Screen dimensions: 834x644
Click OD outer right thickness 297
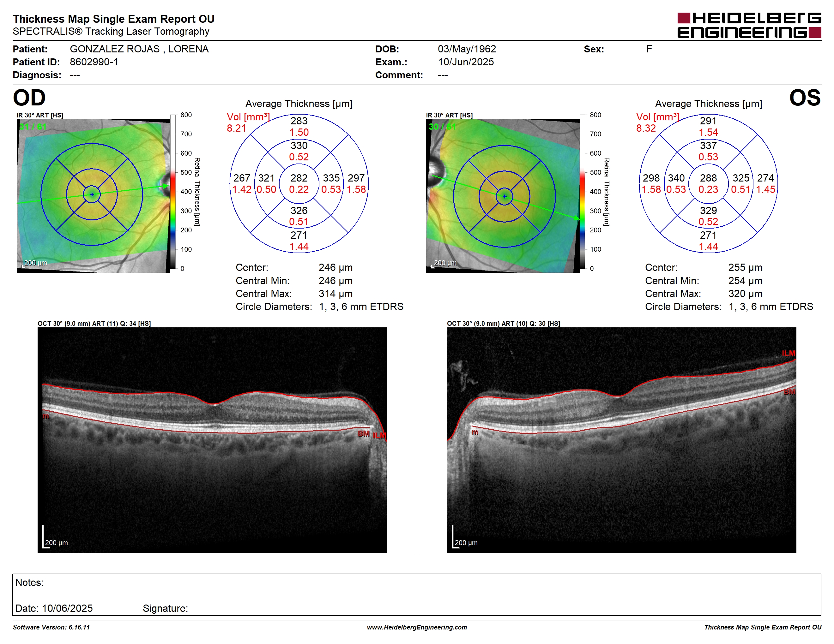coord(356,178)
